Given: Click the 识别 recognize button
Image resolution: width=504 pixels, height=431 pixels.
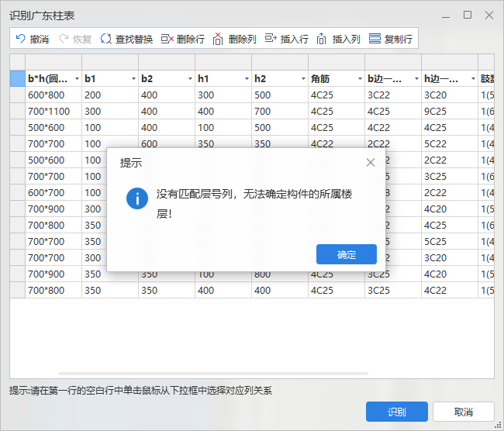Looking at the screenshot, I should (397, 412).
